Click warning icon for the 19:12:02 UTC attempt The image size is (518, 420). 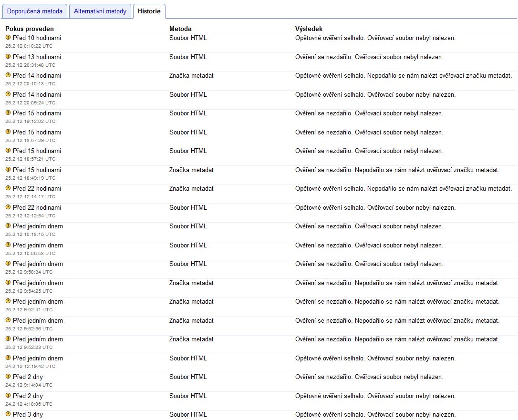pos(8,113)
